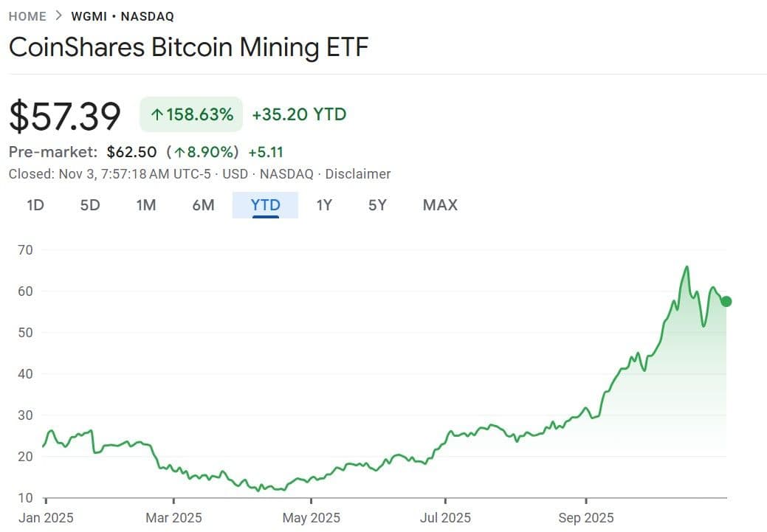Switch chart to 1Y range
This screenshot has height=532, width=767.
324,205
